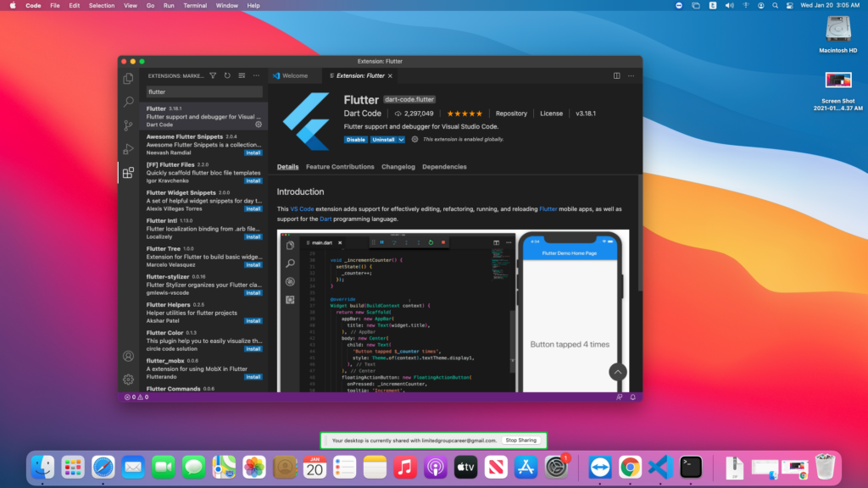Select the Screen Shot file on desktop
The image size is (868, 488).
pos(838,91)
